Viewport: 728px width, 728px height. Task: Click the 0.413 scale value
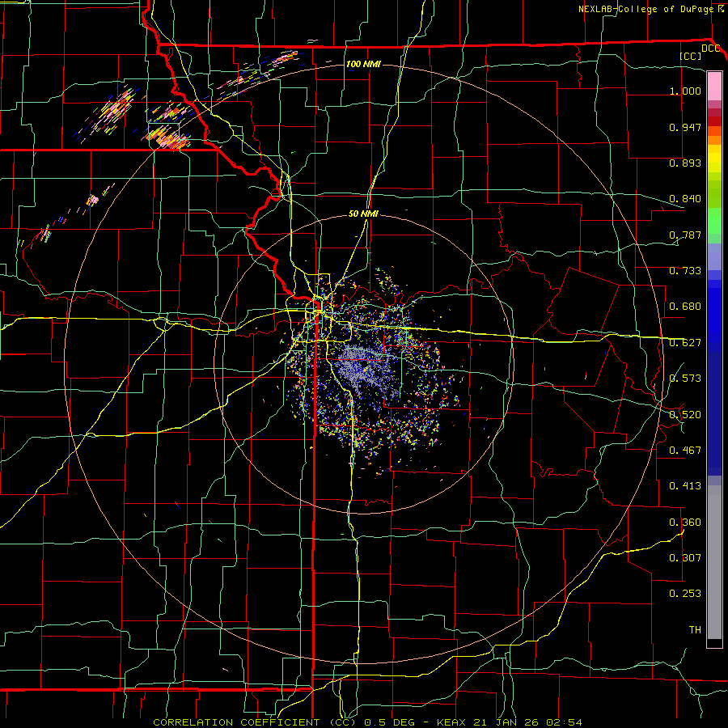pyautogui.click(x=685, y=486)
